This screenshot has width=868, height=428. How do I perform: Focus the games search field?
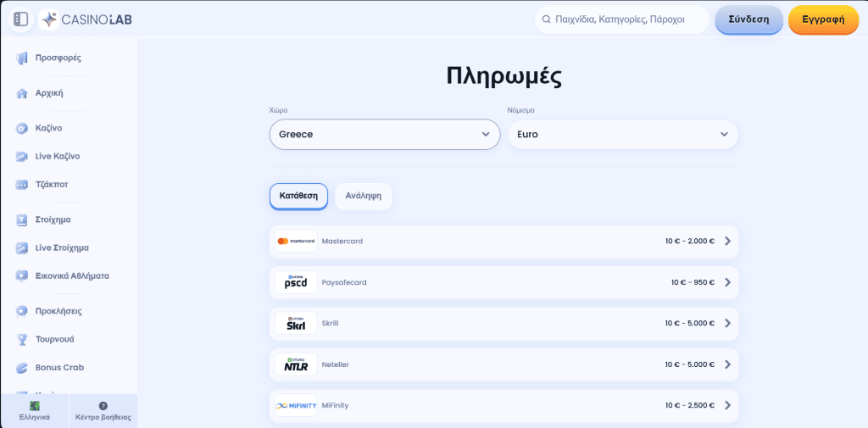pos(622,19)
